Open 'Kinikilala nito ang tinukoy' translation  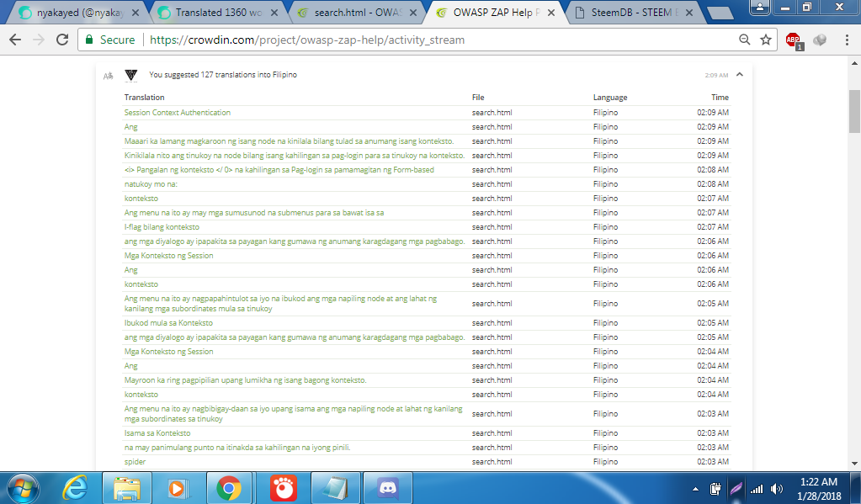tap(295, 156)
